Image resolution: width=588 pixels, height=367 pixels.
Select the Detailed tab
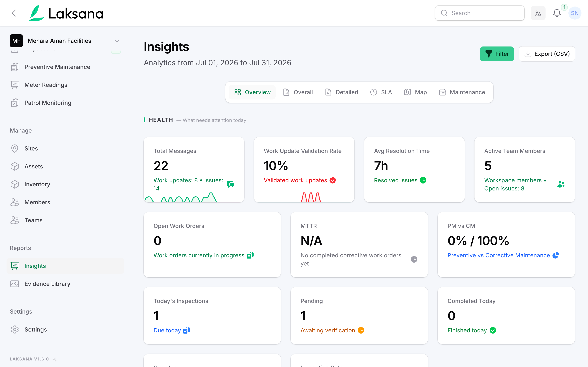click(342, 92)
